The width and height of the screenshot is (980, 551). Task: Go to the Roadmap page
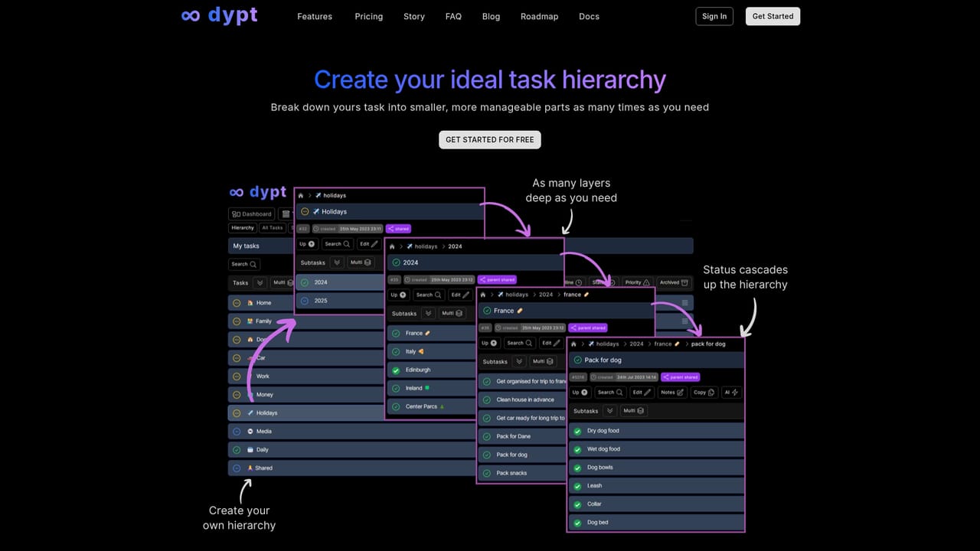(x=539, y=16)
